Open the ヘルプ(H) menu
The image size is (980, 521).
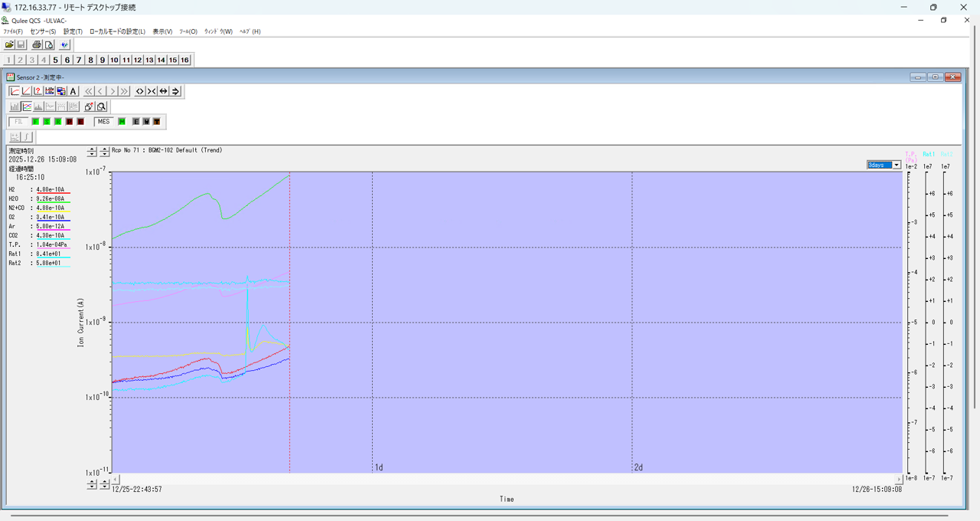[x=250, y=31]
